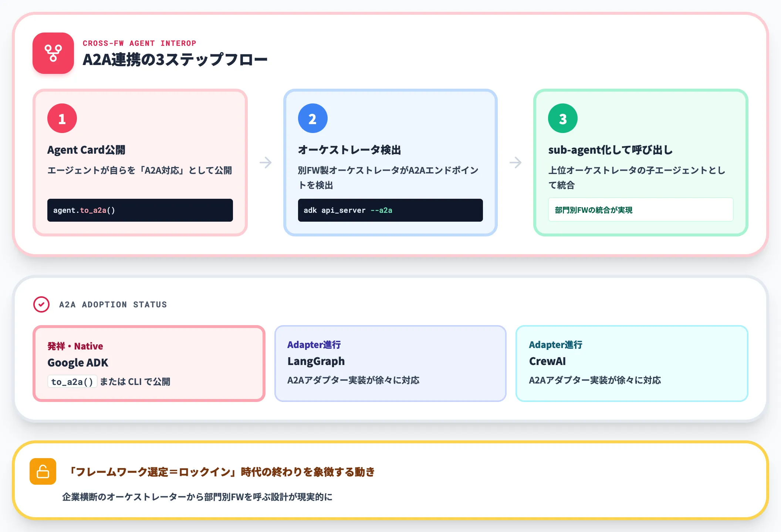
Task: Click the Agent Card公開 heading
Action: 86,150
